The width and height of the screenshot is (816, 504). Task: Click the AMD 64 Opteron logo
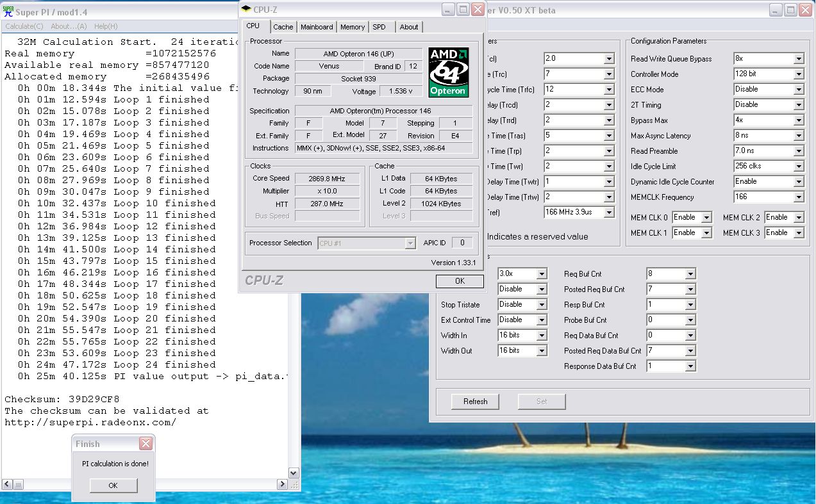click(449, 72)
